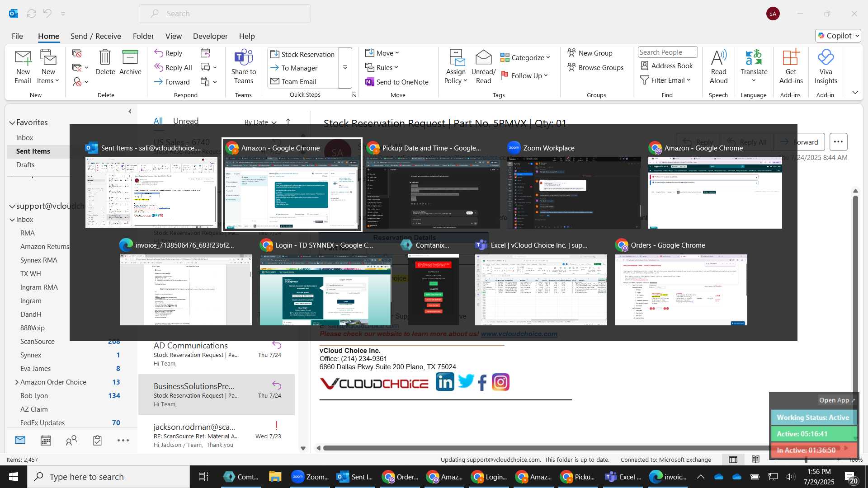Image resolution: width=868 pixels, height=488 pixels.
Task: Open www.vcloudchoice.com link
Action: [519, 334]
